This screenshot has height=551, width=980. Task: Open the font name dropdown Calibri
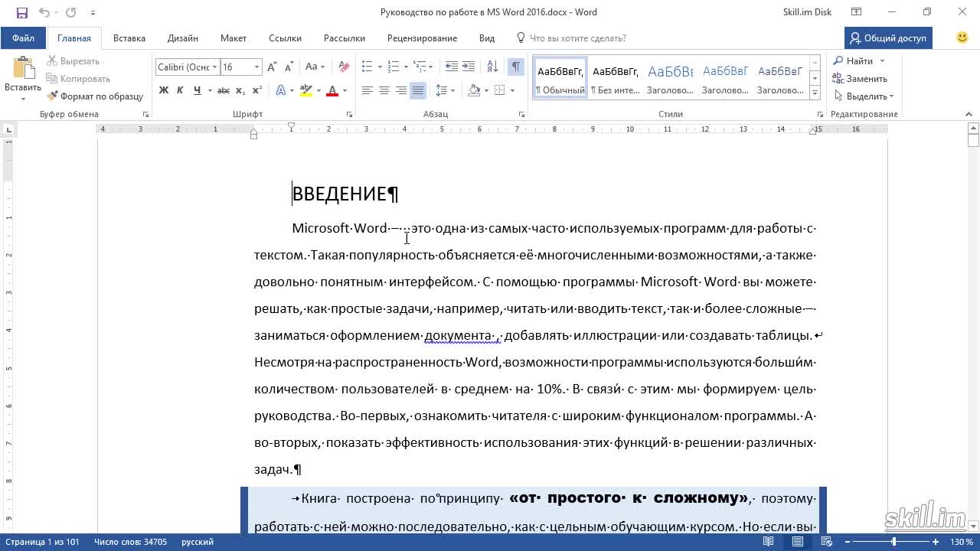216,67
